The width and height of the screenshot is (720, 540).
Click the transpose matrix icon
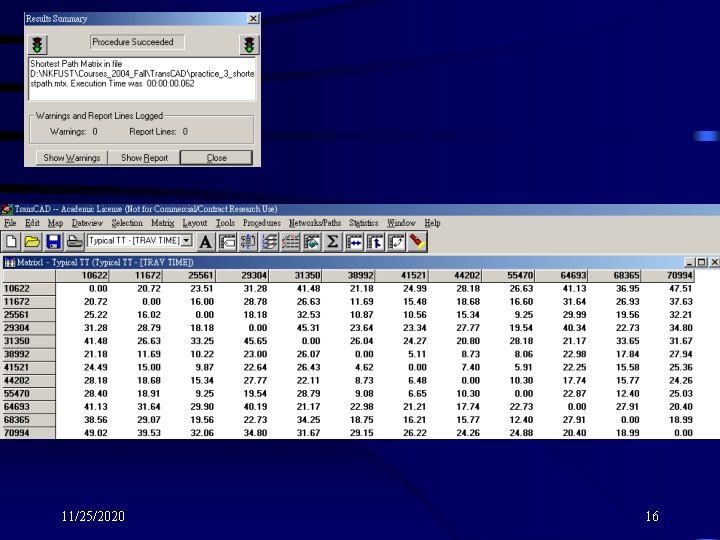tap(396, 242)
